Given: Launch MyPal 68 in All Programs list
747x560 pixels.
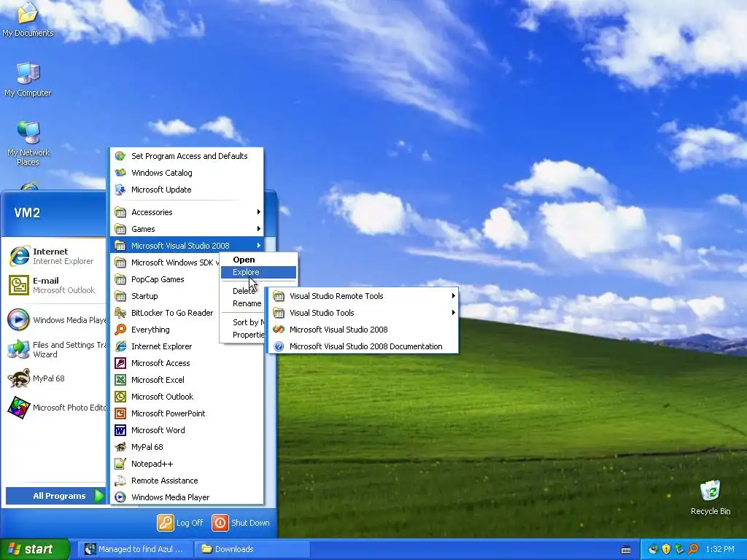Looking at the screenshot, I should tap(187, 447).
